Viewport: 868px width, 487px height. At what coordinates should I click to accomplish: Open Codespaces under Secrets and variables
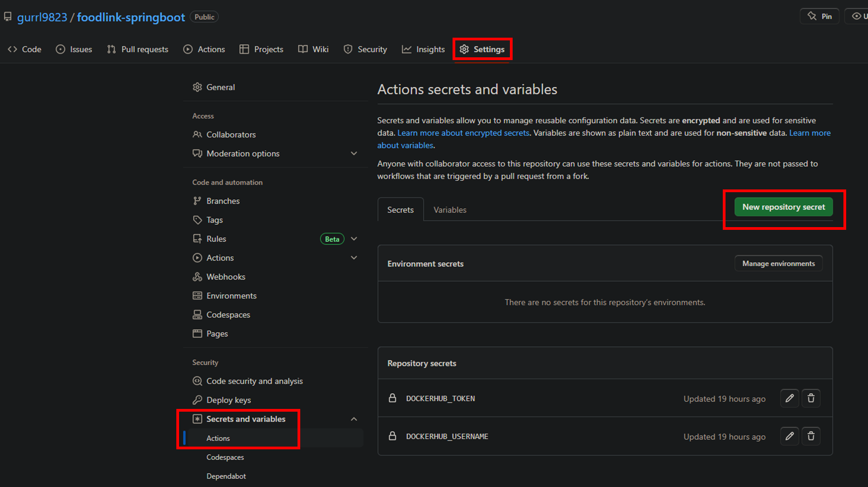pos(225,458)
